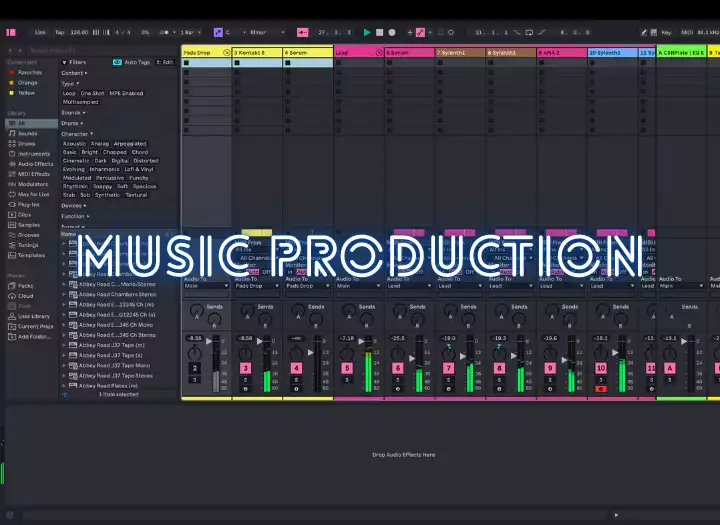
Task: Toggle the Loop switch icon in transport
Action: coord(529,33)
